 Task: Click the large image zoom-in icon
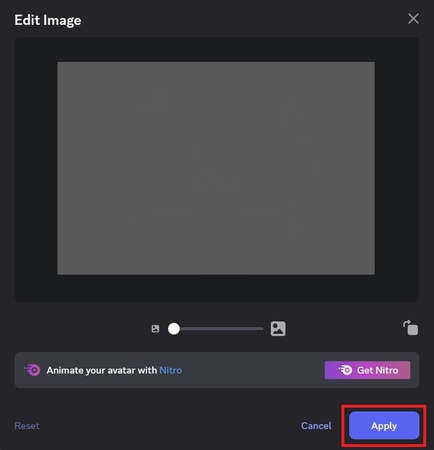click(278, 329)
